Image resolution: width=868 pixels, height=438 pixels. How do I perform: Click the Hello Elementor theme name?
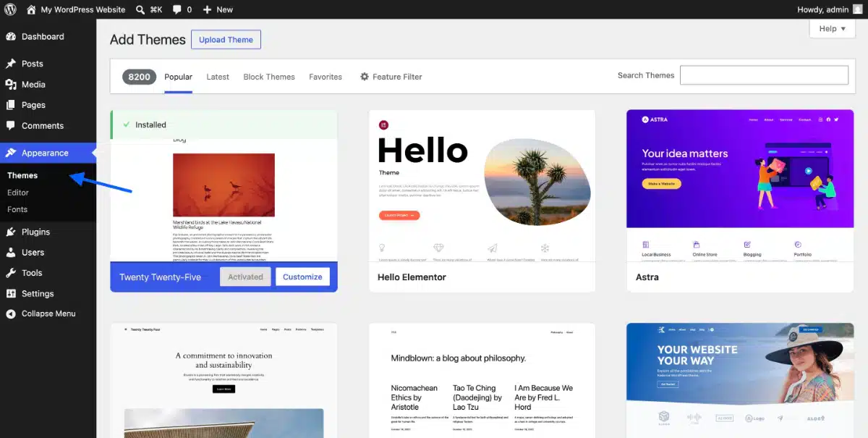pyautogui.click(x=412, y=277)
